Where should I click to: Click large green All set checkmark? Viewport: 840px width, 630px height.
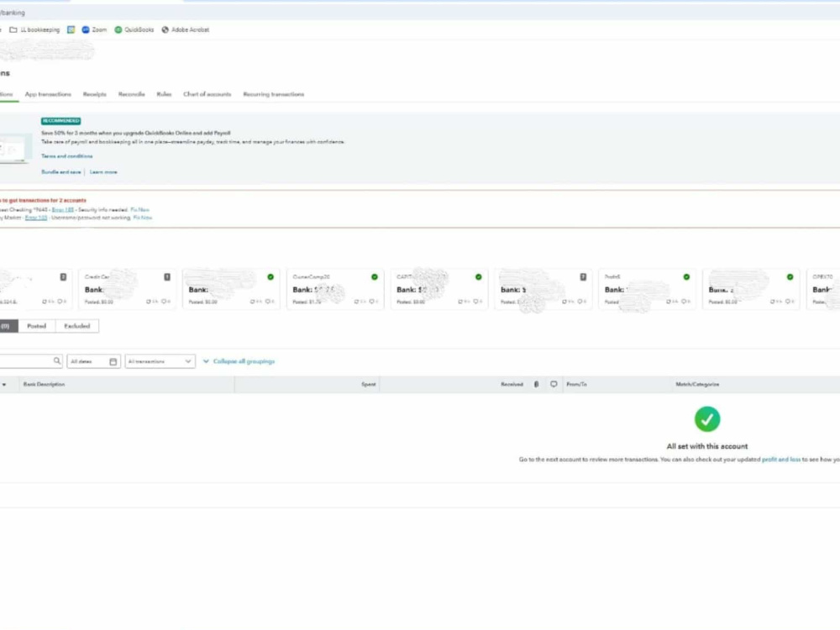click(707, 419)
